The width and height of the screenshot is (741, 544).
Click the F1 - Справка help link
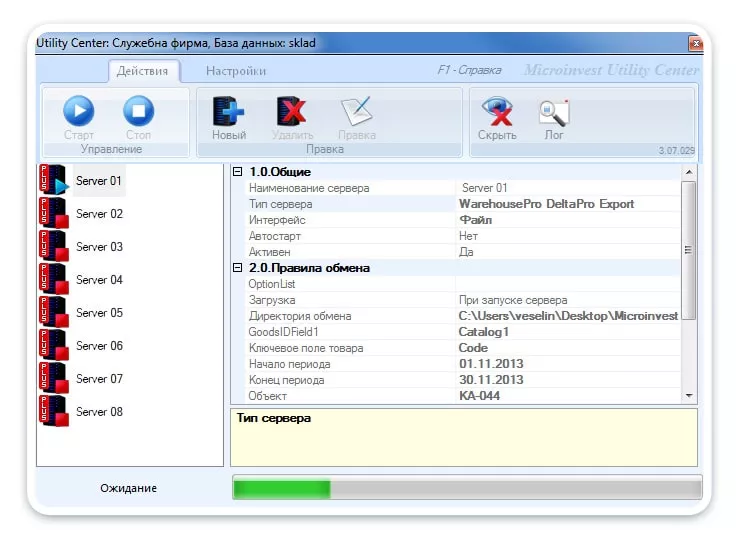470,71
